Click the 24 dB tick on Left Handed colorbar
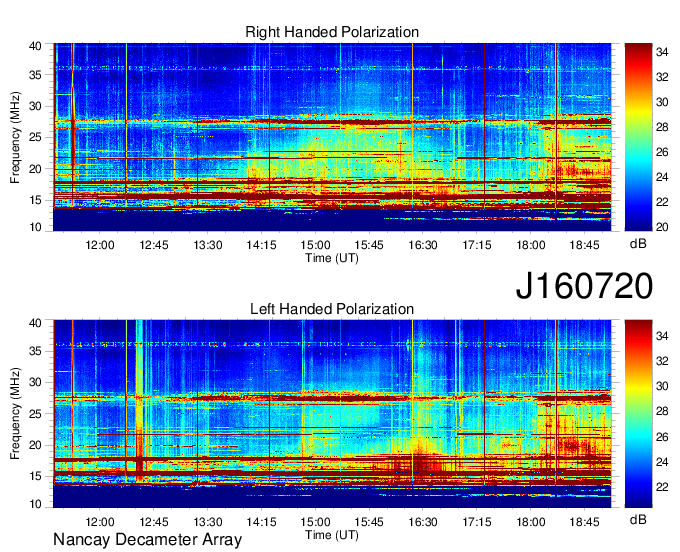 coord(662,462)
